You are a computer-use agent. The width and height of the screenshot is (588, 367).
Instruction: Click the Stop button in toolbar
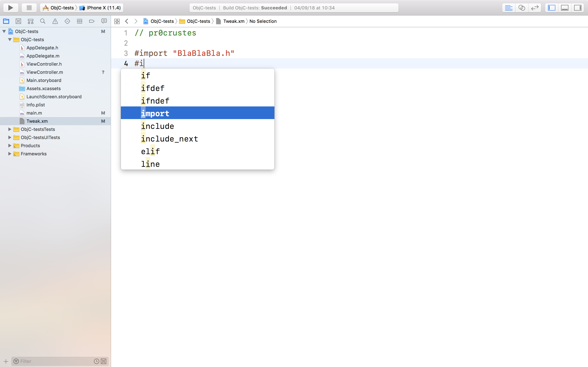[29, 8]
